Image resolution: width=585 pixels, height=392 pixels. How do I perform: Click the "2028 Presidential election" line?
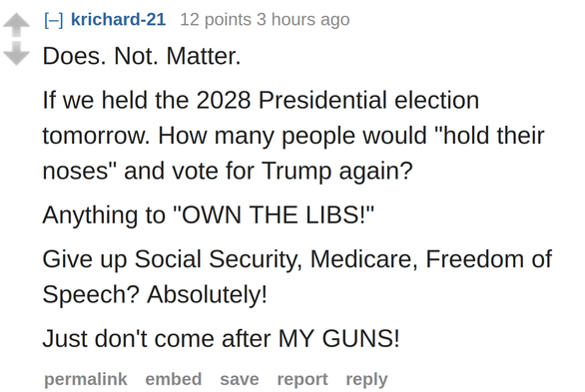click(261, 100)
